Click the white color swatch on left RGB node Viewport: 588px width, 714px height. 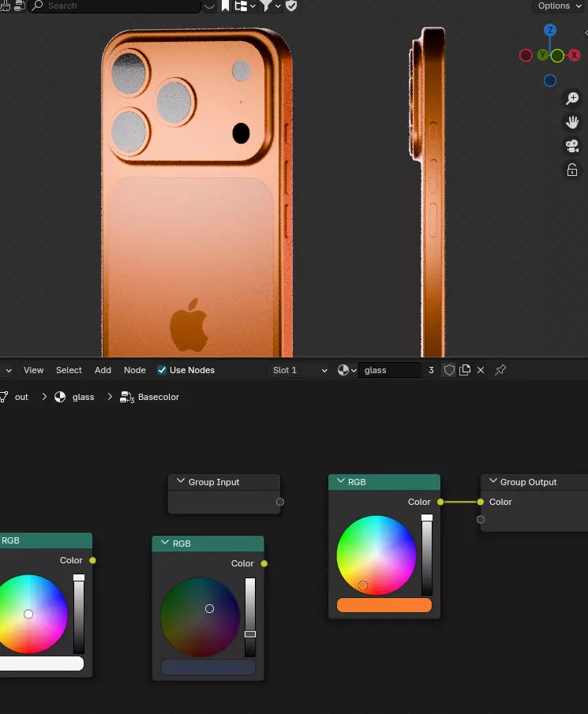tap(41, 664)
